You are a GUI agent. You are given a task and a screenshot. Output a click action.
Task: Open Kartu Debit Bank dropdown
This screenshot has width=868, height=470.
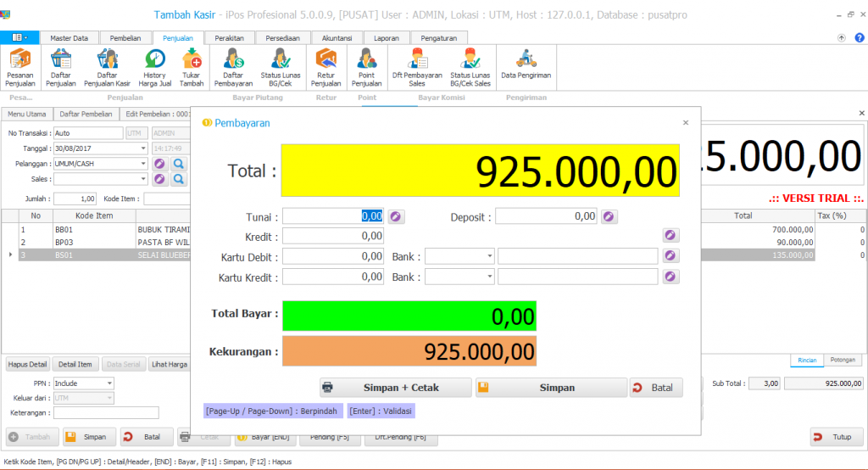pyautogui.click(x=489, y=256)
